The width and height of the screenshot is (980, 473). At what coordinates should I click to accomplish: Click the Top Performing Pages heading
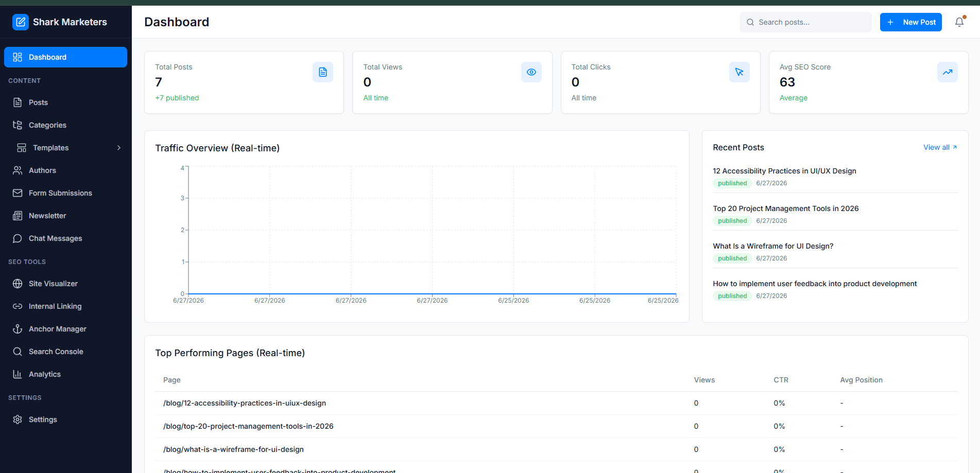[x=230, y=353]
